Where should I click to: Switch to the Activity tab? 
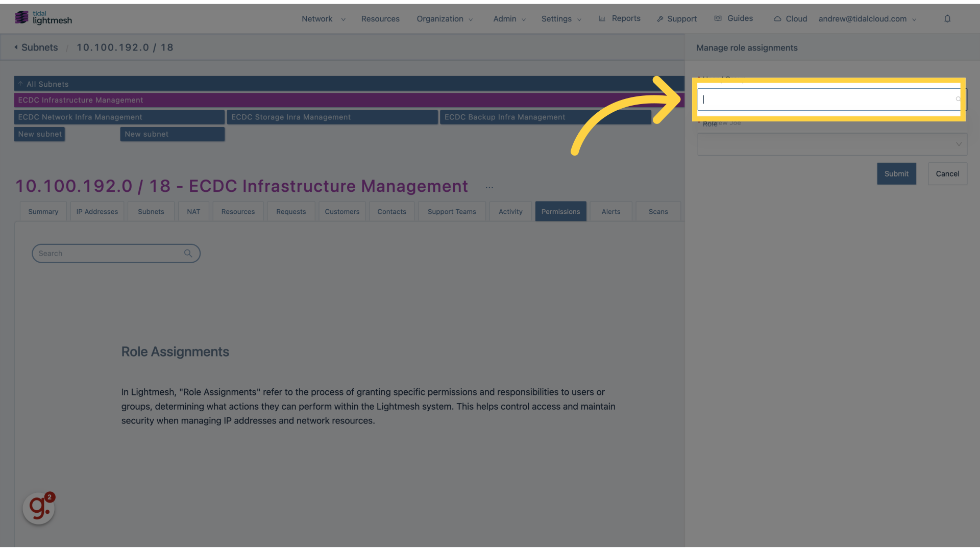coord(510,211)
